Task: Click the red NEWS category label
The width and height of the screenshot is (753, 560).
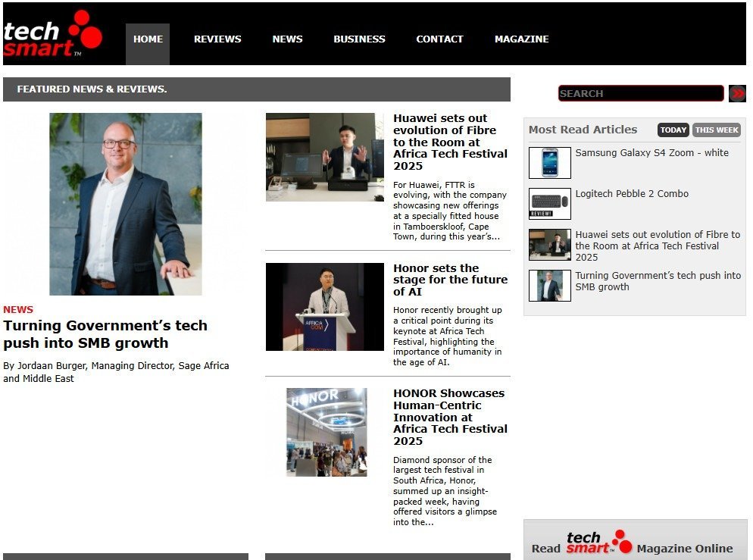Action: [x=18, y=309]
